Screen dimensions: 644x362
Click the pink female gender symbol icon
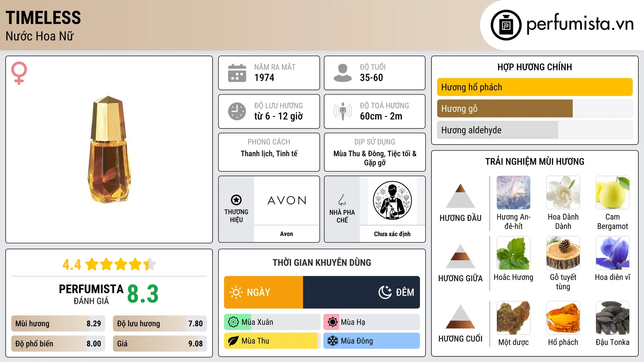pos(19,73)
